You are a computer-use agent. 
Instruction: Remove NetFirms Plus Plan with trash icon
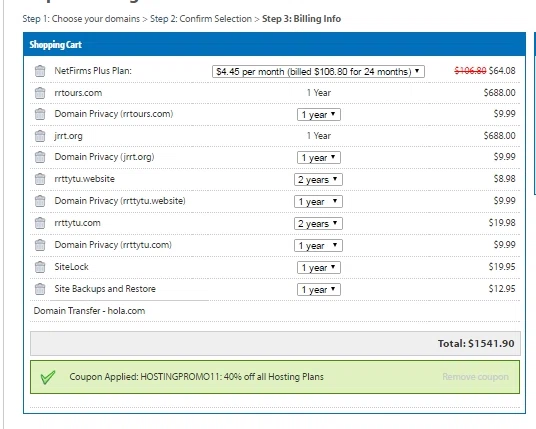40,71
